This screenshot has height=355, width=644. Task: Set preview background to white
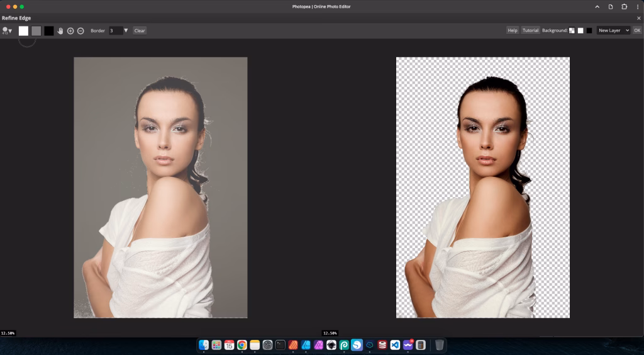[x=580, y=30]
